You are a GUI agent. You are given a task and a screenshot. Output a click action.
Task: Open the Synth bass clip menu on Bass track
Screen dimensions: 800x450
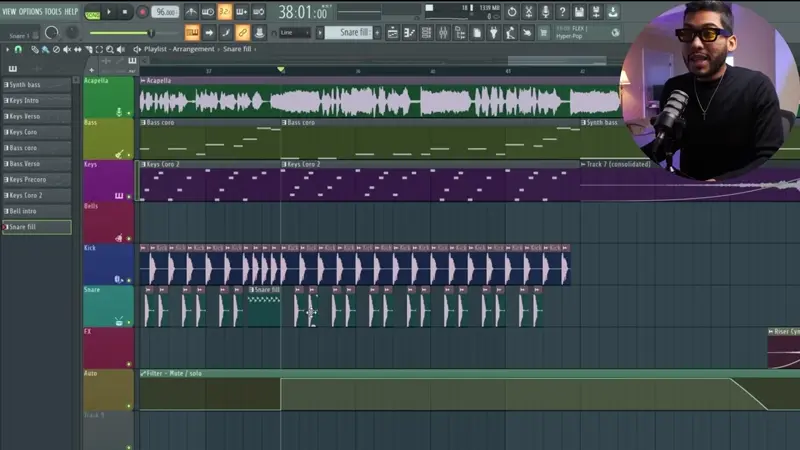tap(583, 122)
